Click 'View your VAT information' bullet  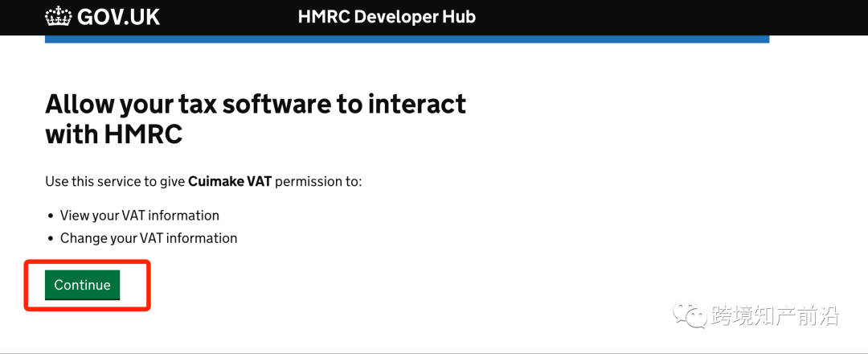140,216
